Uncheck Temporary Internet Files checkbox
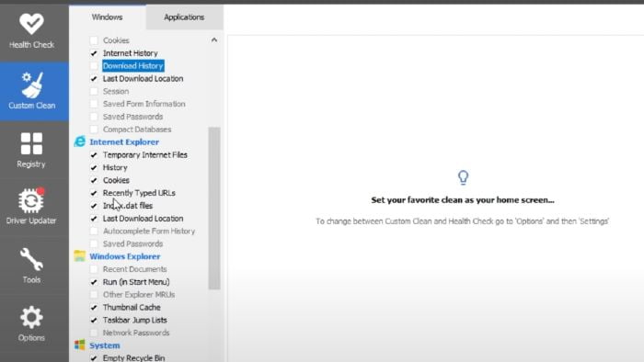Screen dimensions: 644x362 pyautogui.click(x=94, y=155)
